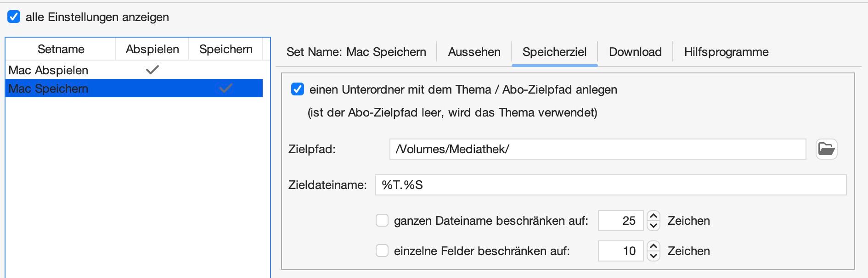Increase the ganzen Dateiname character limit stepper

pyautogui.click(x=654, y=216)
